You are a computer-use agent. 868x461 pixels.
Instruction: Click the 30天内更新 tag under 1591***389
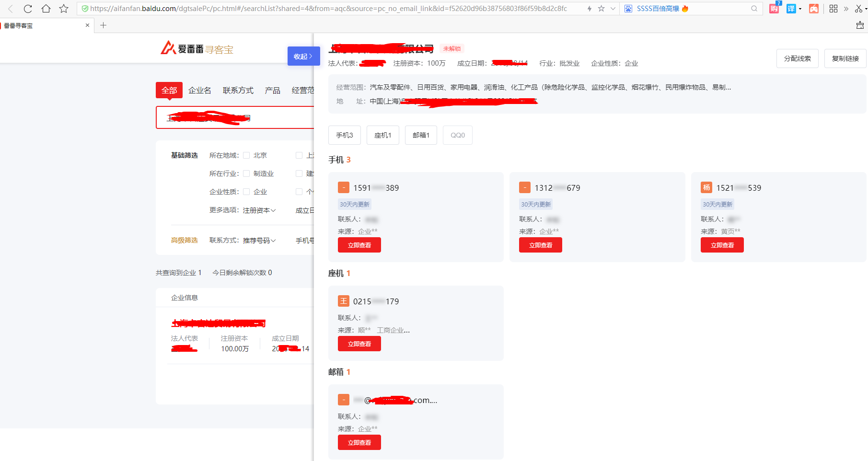pyautogui.click(x=355, y=204)
